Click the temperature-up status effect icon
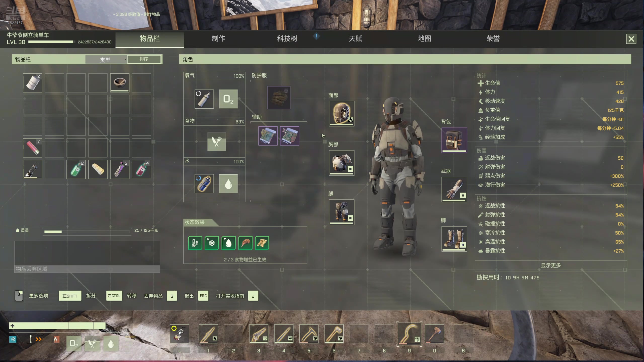 [x=195, y=243]
